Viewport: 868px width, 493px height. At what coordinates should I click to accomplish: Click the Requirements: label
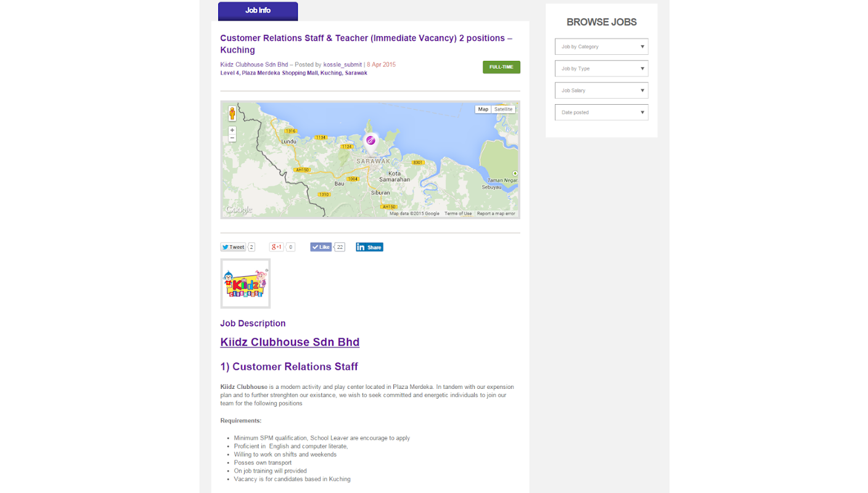pos(241,421)
